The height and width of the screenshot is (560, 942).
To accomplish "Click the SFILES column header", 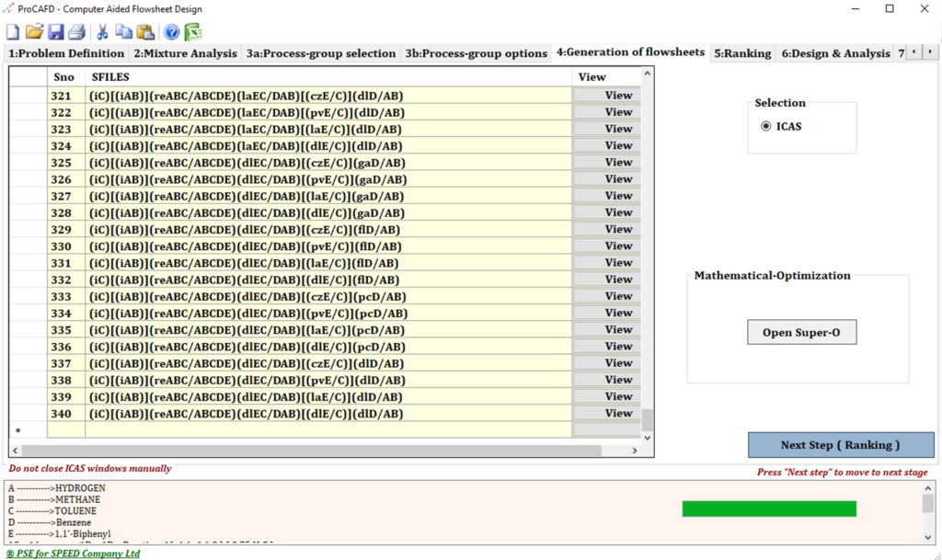I will tap(328, 77).
